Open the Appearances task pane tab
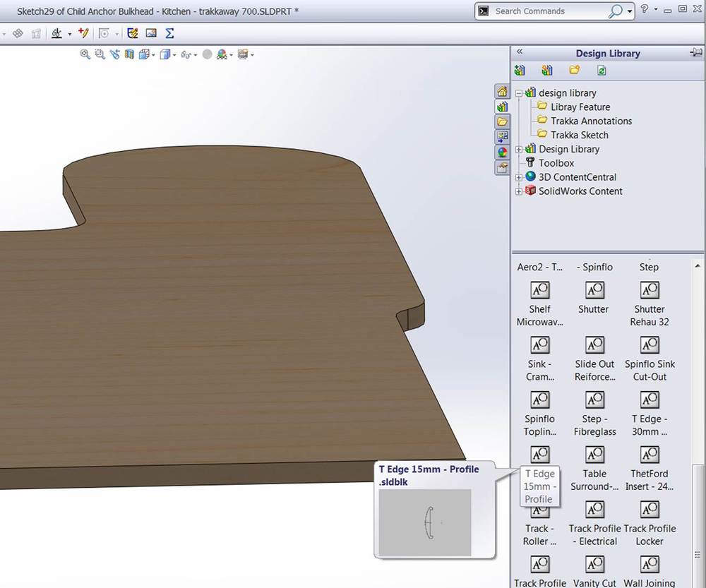 point(502,152)
